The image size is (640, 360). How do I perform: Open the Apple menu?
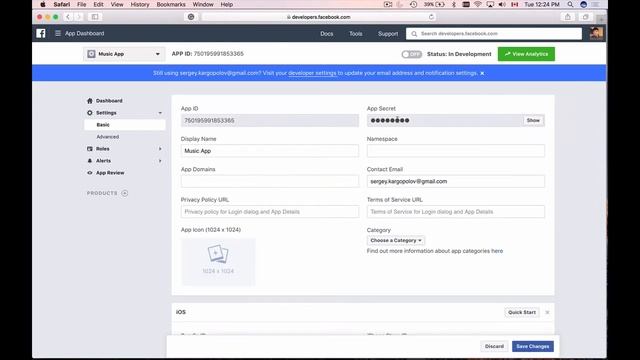point(42,4)
